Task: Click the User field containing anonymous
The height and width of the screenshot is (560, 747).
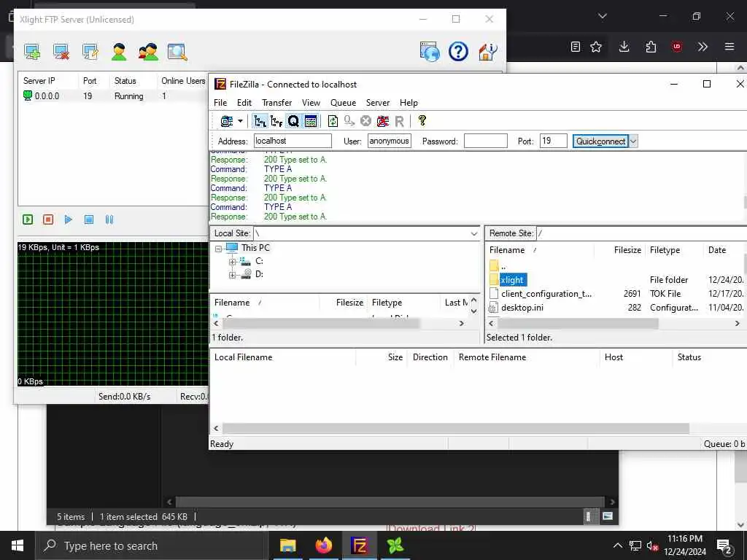Action: [x=390, y=141]
